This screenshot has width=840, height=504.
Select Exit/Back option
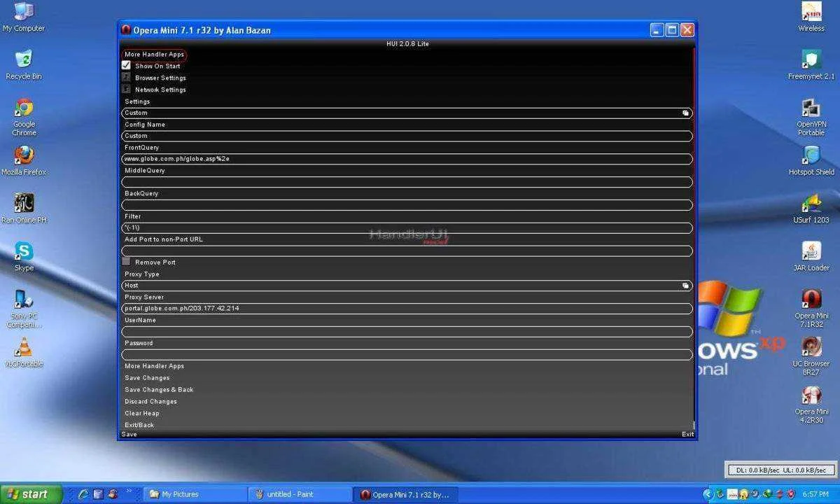(139, 425)
